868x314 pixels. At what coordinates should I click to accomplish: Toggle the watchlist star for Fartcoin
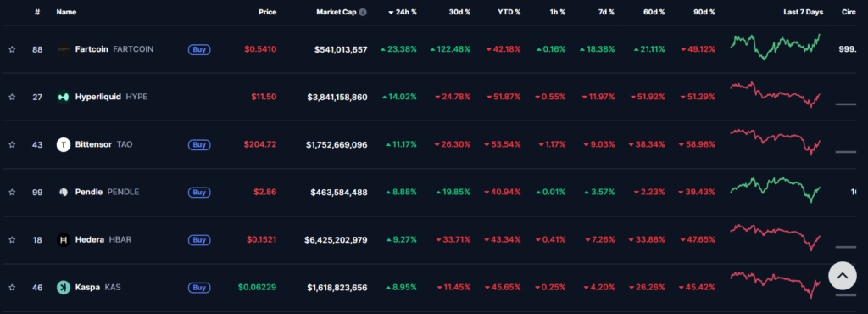(x=12, y=49)
